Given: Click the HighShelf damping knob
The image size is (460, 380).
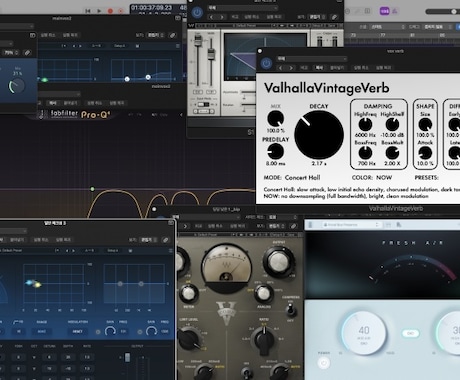Looking at the screenshot, I should coord(392,125).
